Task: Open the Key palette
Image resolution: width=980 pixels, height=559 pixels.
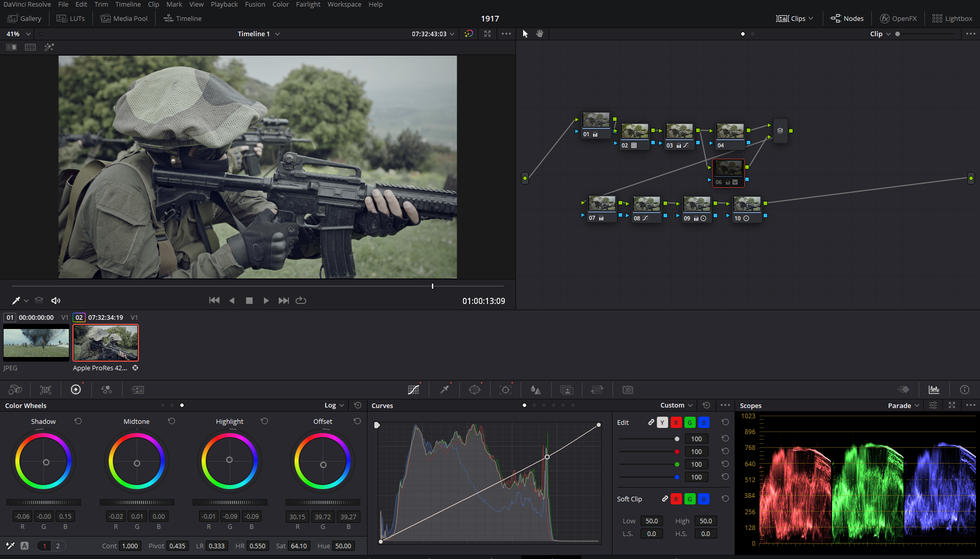Action: pos(567,390)
